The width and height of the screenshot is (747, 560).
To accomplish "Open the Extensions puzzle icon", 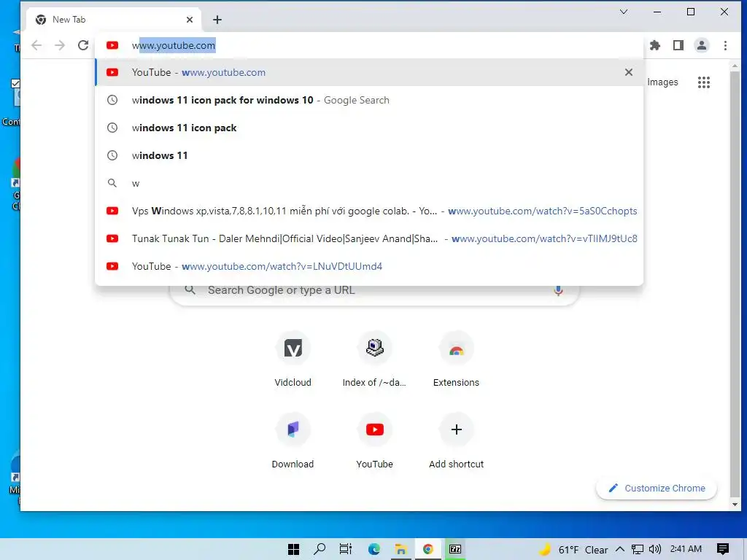I will pos(655,45).
